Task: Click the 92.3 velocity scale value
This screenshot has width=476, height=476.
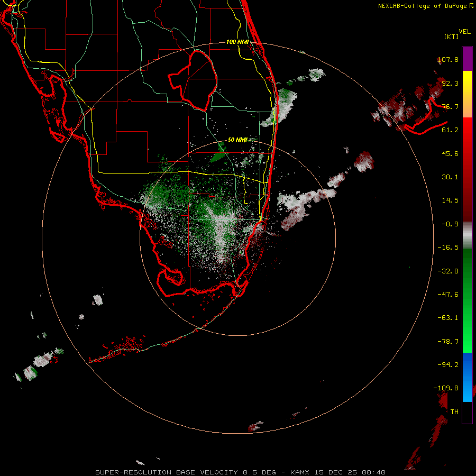Action: click(x=450, y=83)
